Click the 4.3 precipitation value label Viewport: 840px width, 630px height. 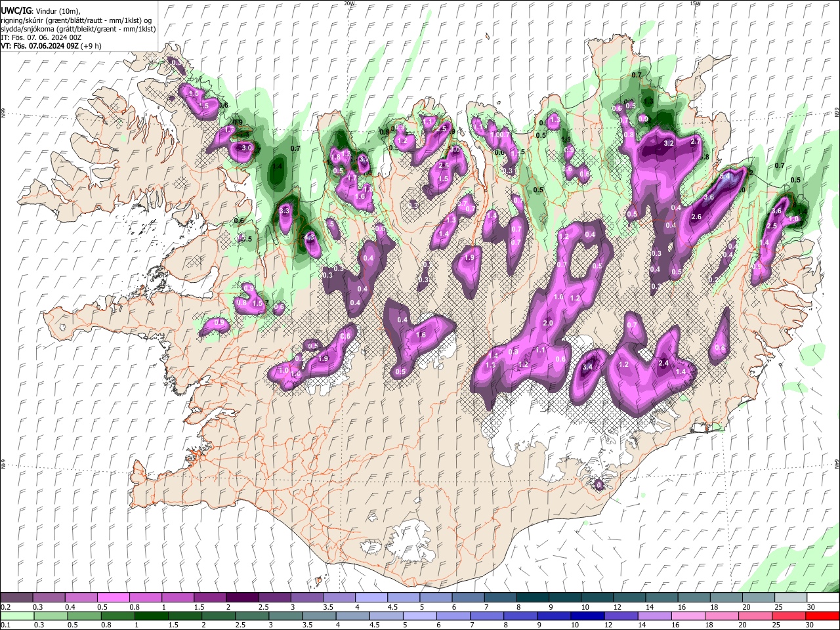coord(310,237)
